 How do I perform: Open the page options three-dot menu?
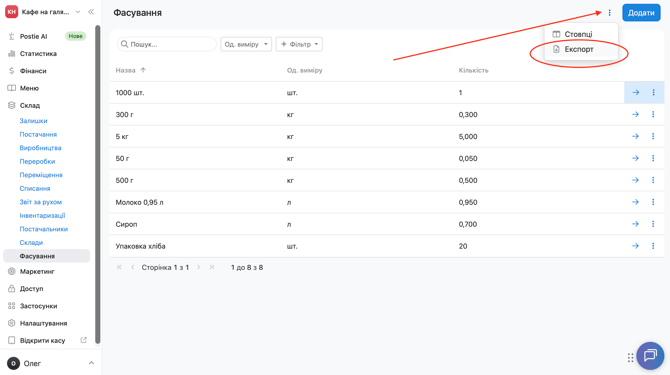(x=609, y=13)
